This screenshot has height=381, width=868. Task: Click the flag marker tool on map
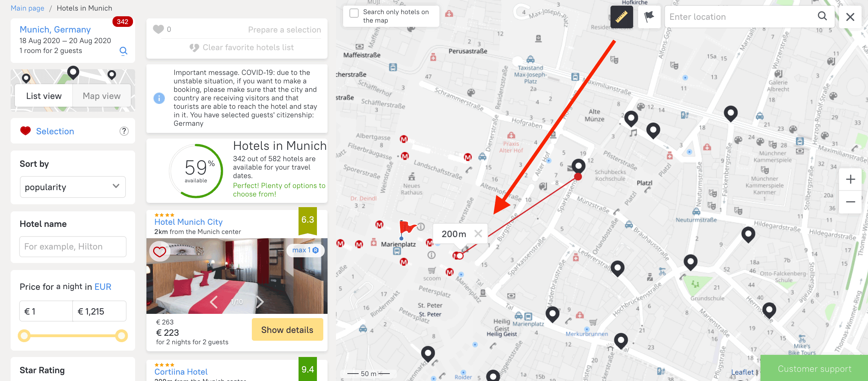click(x=649, y=17)
